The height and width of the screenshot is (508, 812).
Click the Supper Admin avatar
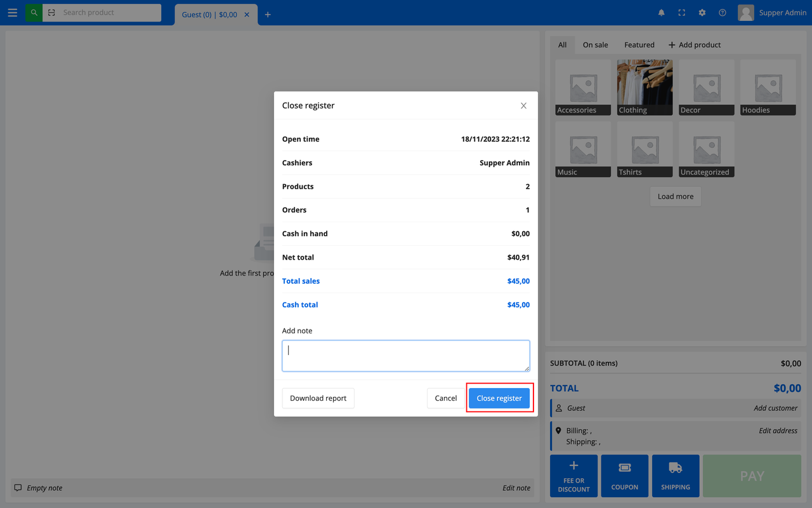coord(746,13)
